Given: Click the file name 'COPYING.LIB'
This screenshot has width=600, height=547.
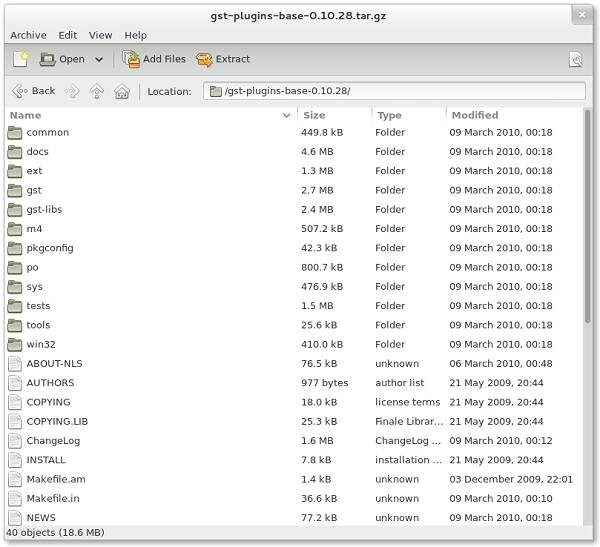Looking at the screenshot, I should [57, 421].
